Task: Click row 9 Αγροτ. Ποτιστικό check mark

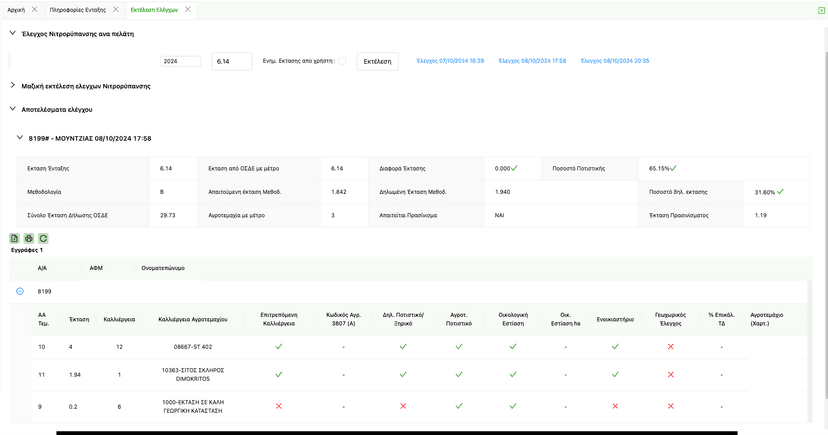Action: tap(459, 406)
